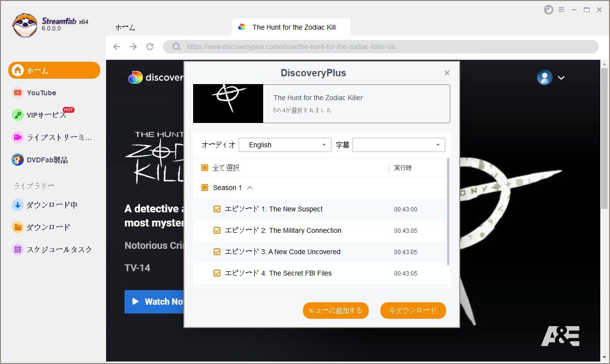Click the Watch Now play triangle icon
610x364 pixels.
(x=136, y=302)
